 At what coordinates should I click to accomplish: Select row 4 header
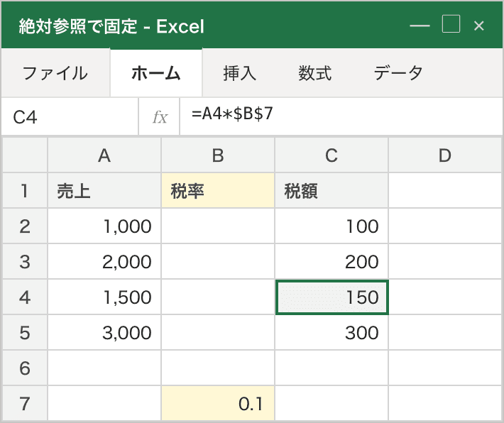pos(25,297)
